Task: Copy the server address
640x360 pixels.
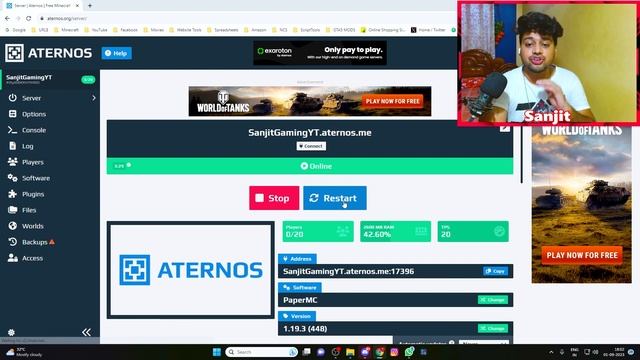Action: [496, 271]
